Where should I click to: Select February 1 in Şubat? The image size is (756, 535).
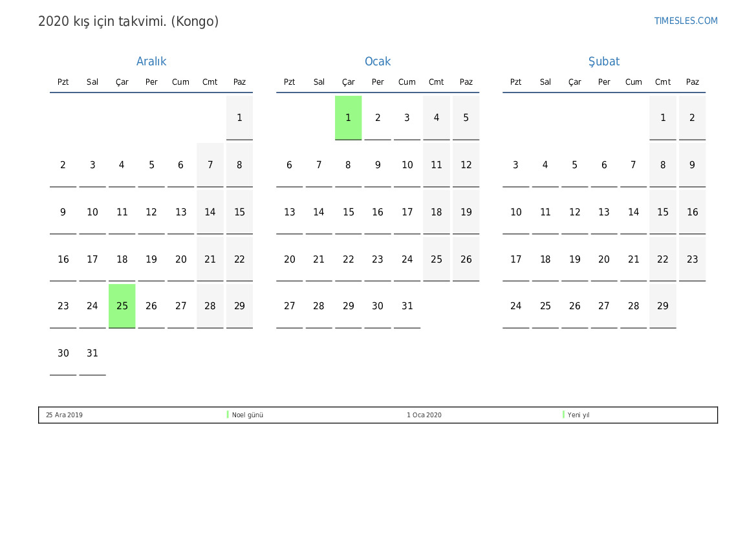pos(663,118)
